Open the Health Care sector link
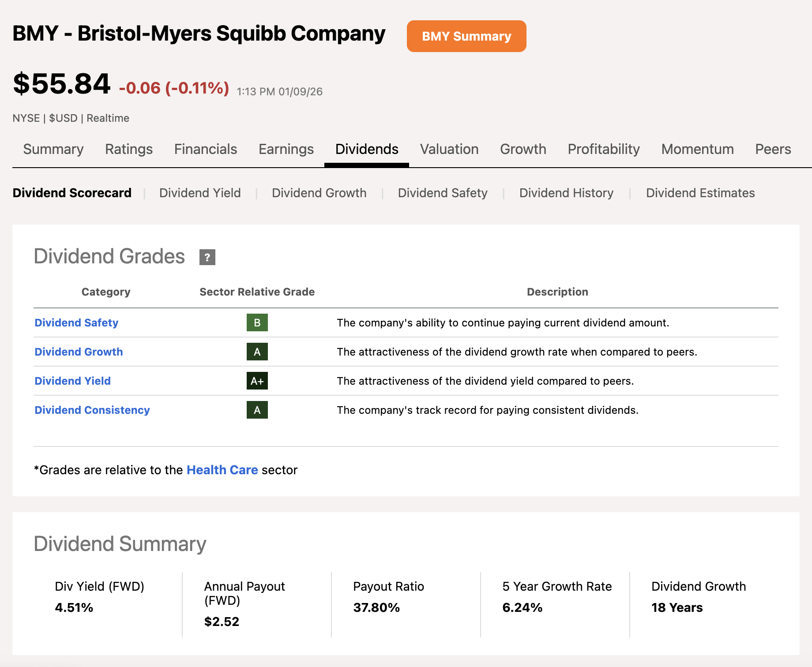Image resolution: width=812 pixels, height=667 pixels. [222, 470]
